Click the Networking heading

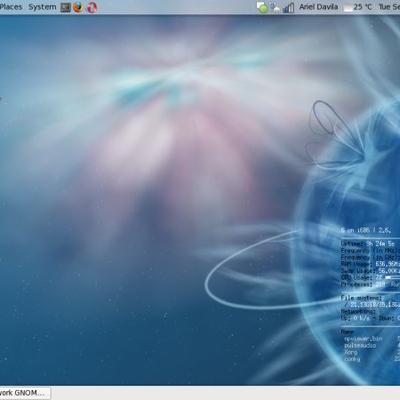coord(358,311)
